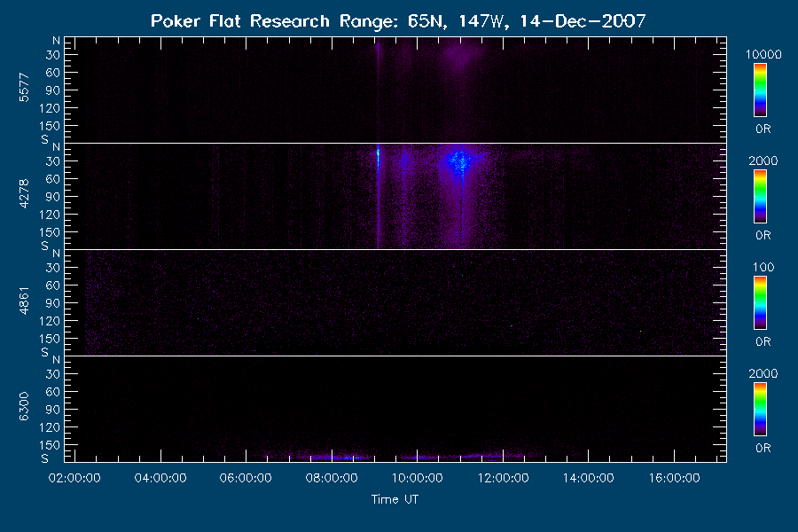Click the S label of the 6300 panel
The width and height of the screenshot is (798, 532).
point(45,458)
